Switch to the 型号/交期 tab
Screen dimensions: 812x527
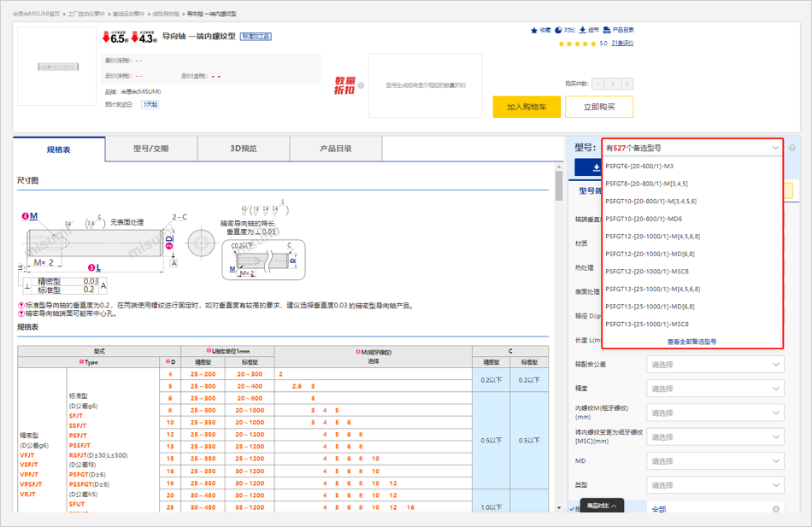[x=151, y=149]
